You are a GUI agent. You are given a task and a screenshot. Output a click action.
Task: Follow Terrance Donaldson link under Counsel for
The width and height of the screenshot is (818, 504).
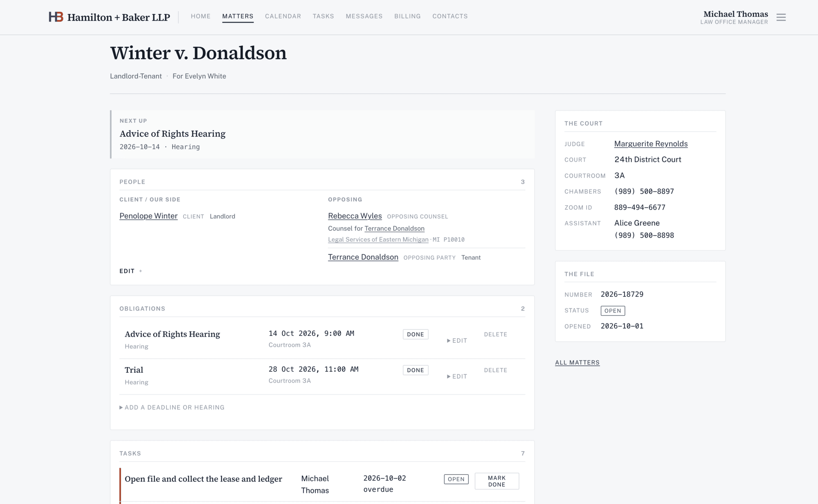395,229
